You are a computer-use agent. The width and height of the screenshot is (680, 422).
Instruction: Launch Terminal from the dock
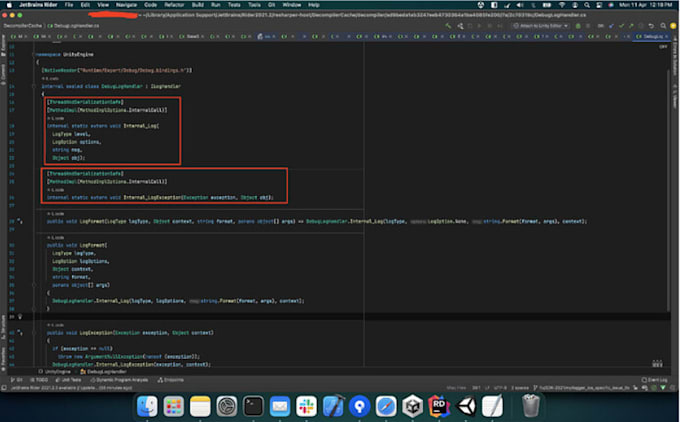254,405
